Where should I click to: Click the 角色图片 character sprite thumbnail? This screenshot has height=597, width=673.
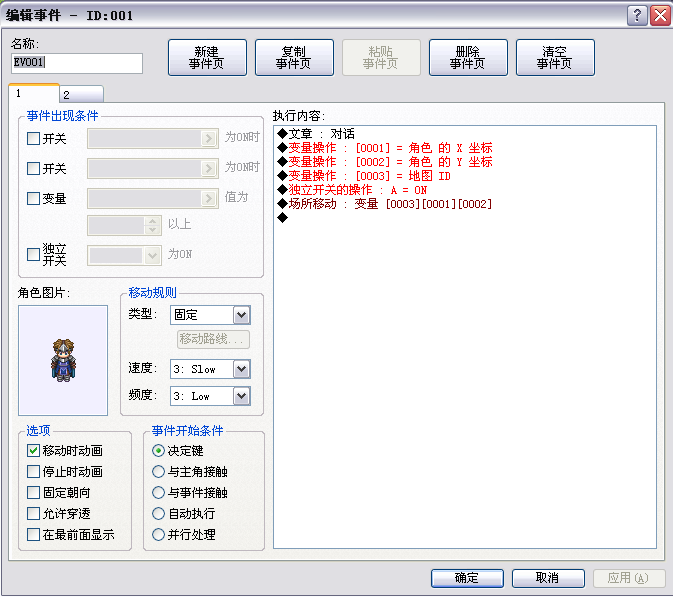(63, 361)
